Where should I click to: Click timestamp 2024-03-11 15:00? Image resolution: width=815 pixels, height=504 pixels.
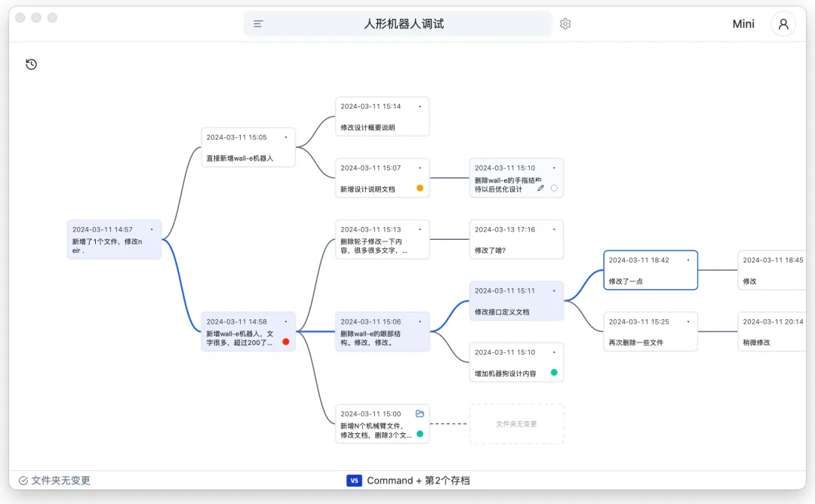pyautogui.click(x=371, y=413)
